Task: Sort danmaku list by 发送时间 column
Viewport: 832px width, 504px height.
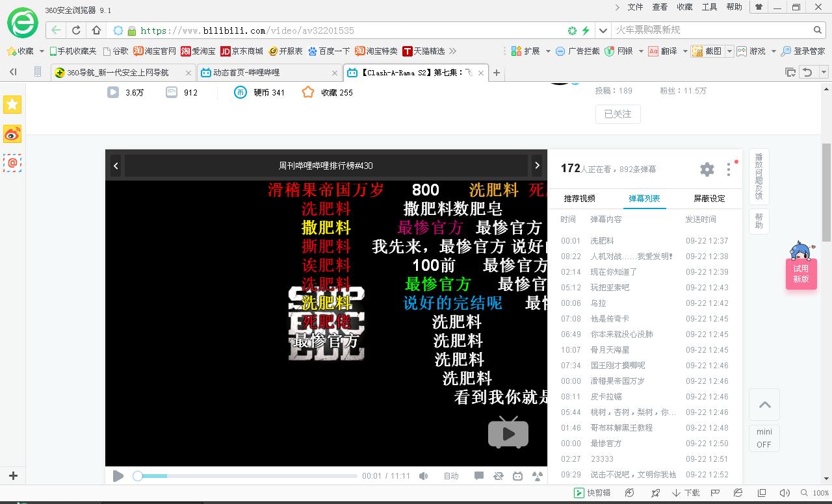Action: (x=701, y=220)
